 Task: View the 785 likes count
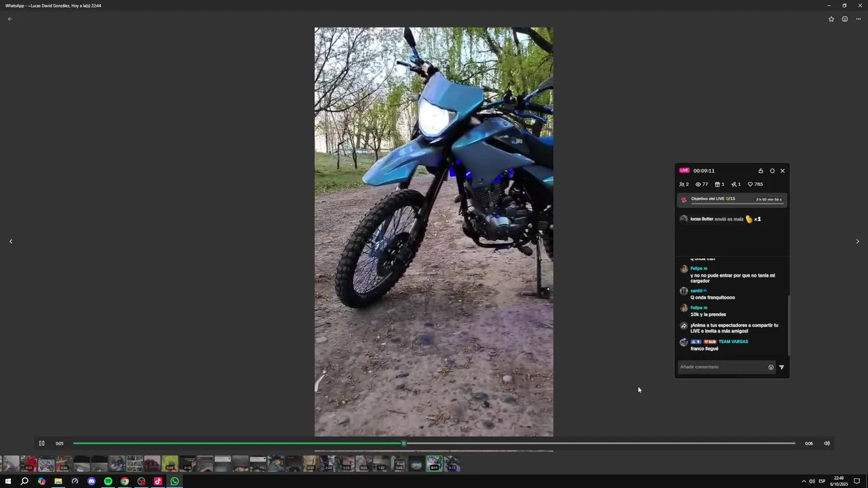coord(755,184)
